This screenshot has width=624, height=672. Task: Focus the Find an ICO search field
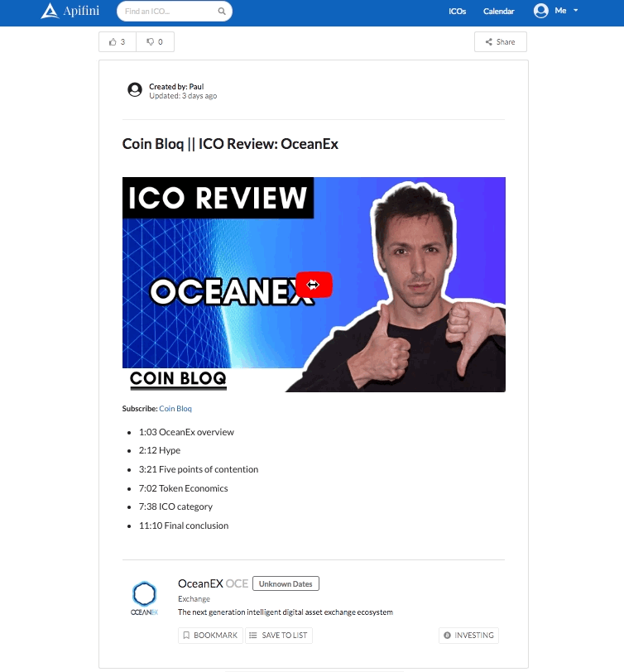pos(175,11)
